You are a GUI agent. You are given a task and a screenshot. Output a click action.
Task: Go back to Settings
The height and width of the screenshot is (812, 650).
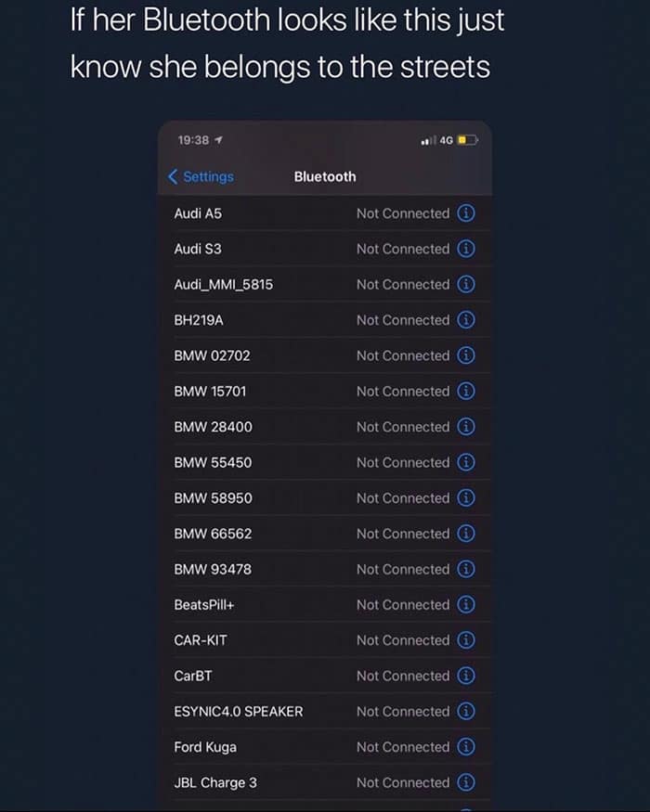tap(201, 176)
